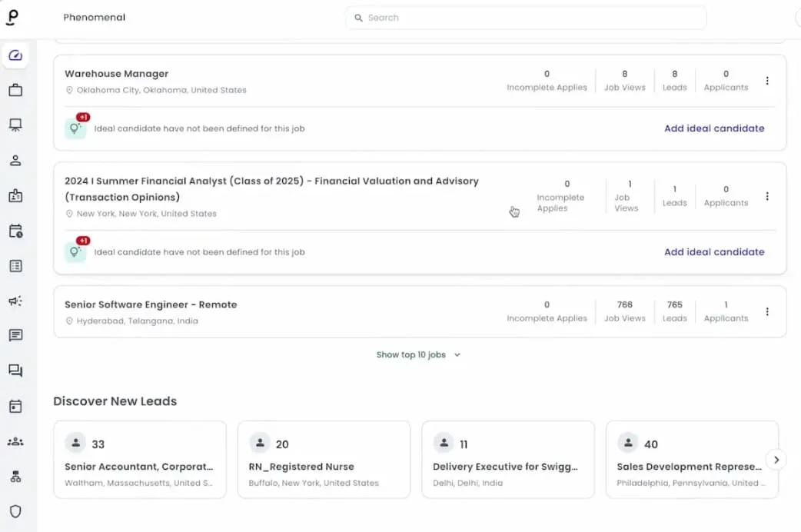801x532 pixels.
Task: Click Senior Software Engineer 765 Leads
Action: [x=675, y=311]
